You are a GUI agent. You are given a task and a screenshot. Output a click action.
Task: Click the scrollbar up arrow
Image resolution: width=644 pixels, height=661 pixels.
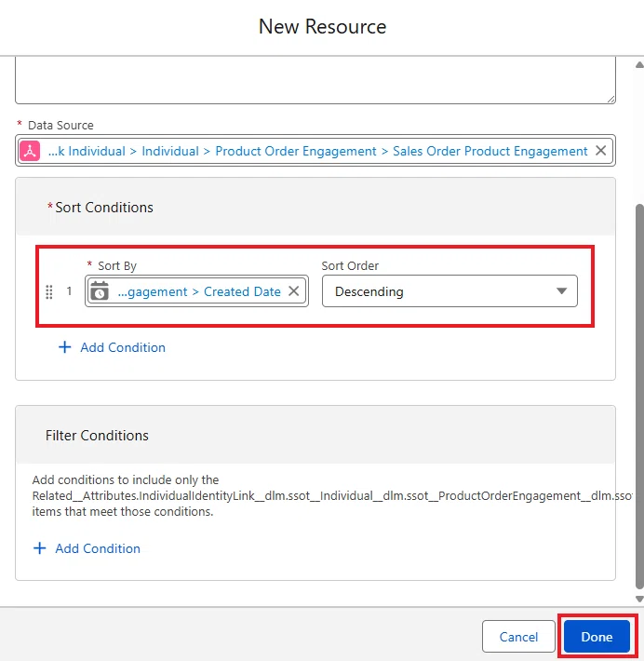639,64
